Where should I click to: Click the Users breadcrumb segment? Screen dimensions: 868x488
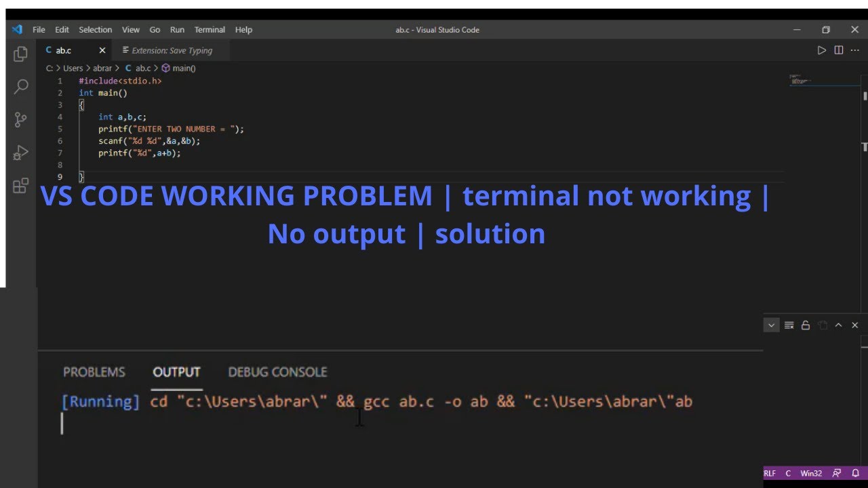click(x=73, y=68)
